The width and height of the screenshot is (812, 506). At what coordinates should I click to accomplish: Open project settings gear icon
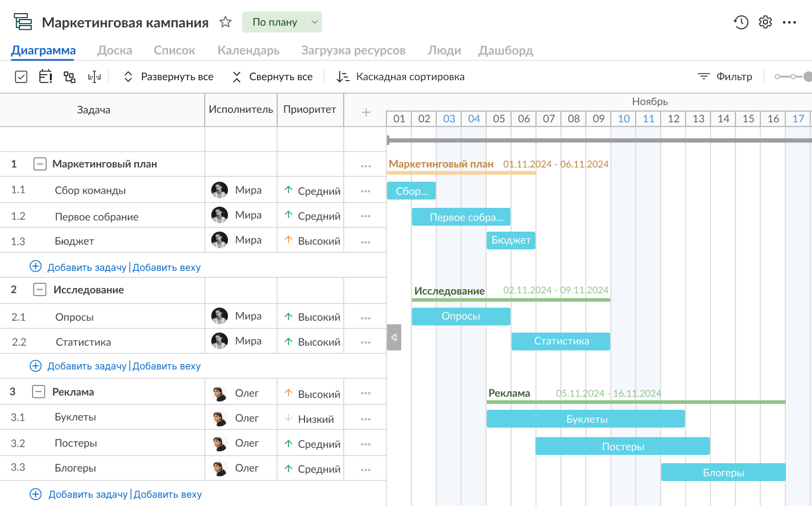(x=765, y=23)
